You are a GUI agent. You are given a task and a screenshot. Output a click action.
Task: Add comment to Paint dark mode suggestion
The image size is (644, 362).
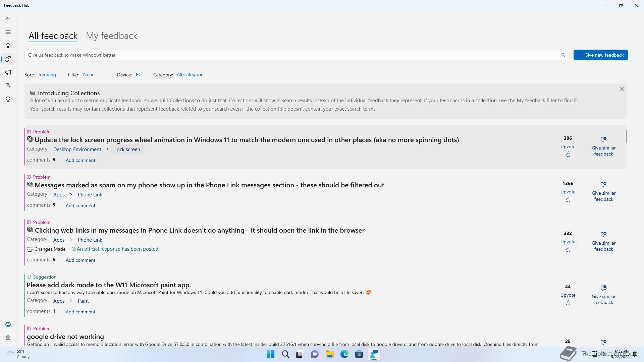[80, 312]
